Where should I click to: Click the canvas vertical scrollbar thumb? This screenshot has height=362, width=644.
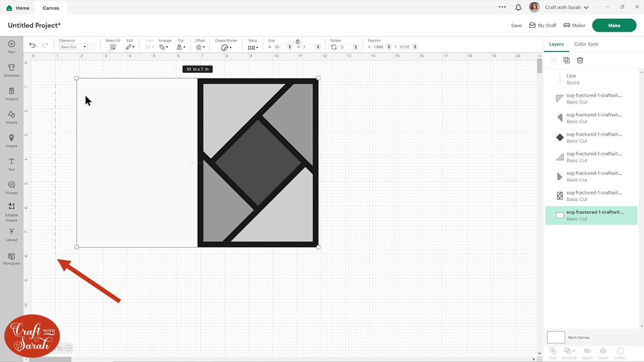[x=539, y=66]
